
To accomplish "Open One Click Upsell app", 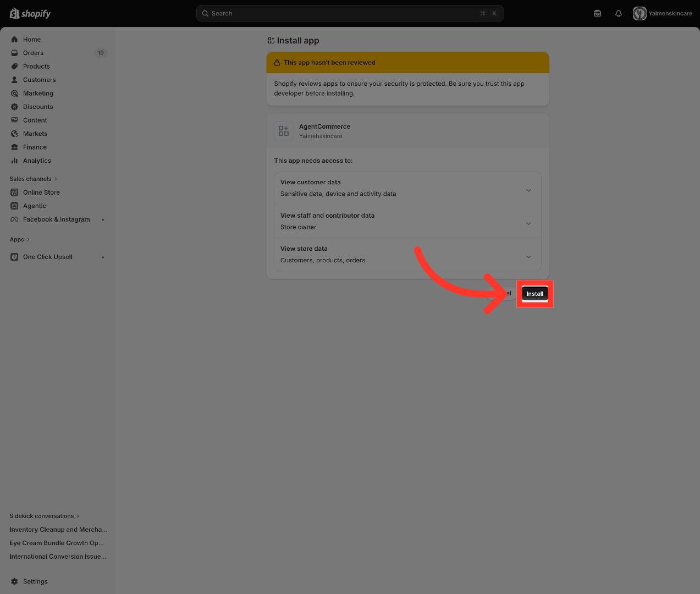I will [x=48, y=257].
